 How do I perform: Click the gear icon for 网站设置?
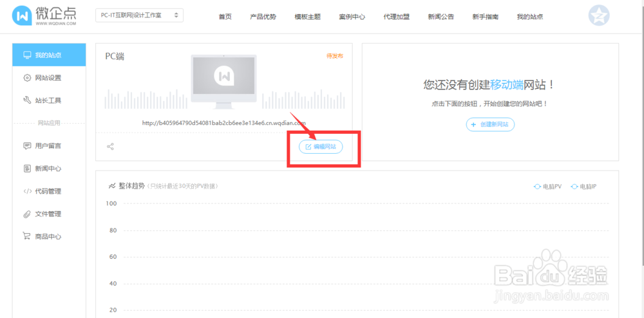pos(27,78)
